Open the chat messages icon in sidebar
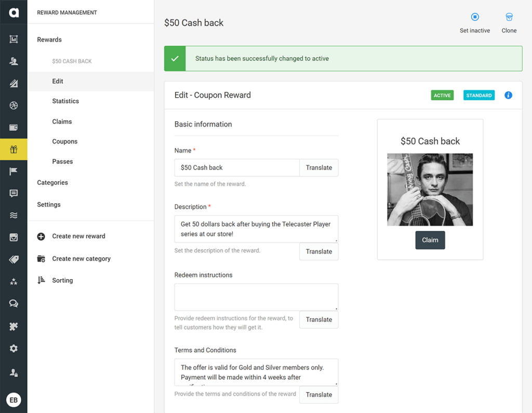 point(14,303)
